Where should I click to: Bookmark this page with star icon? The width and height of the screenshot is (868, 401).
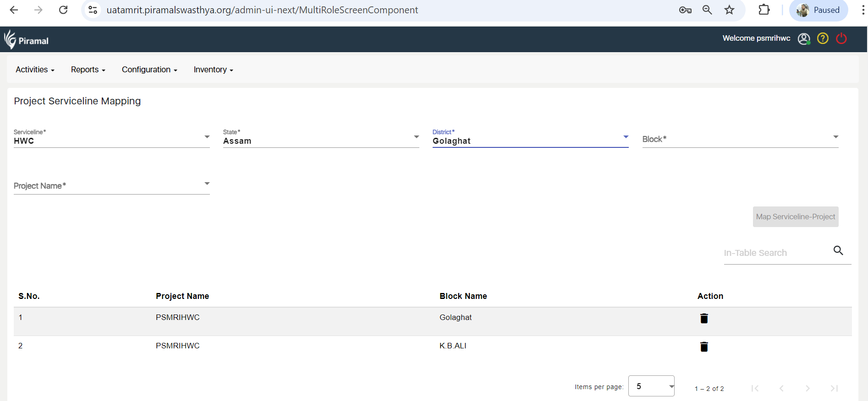coord(729,10)
